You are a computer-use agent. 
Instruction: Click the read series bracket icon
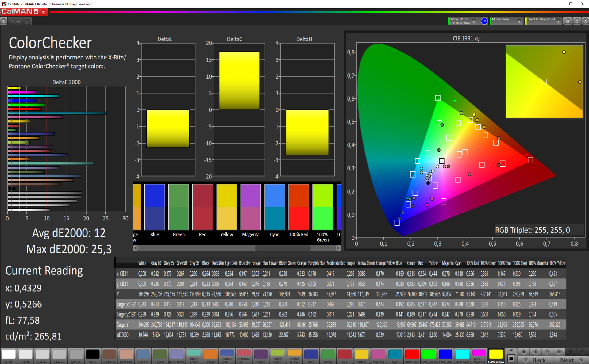pyautogui.click(x=547, y=352)
